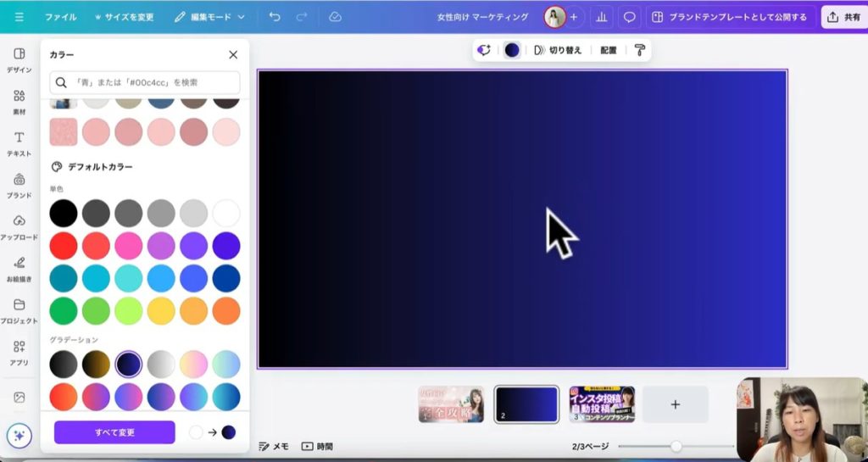The width and height of the screenshot is (868, 462).
Task: Click the paint roller style copy icon
Action: point(640,50)
